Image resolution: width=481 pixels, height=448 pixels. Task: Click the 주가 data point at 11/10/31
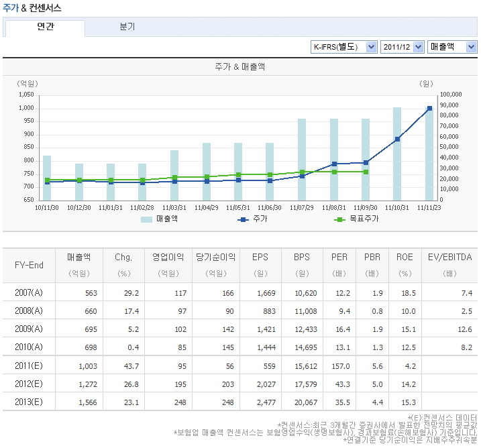[x=397, y=139]
